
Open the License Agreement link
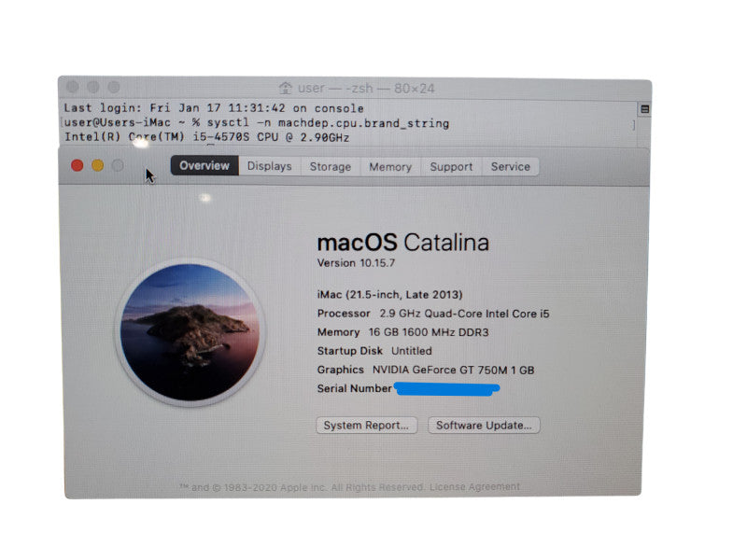click(x=474, y=486)
